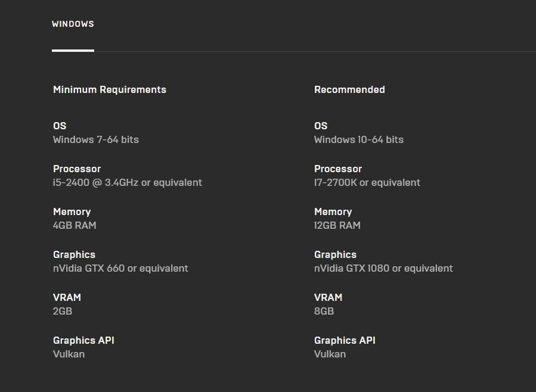Click the 2GB VRAM value
The width and height of the screenshot is (536, 392).
click(x=63, y=311)
